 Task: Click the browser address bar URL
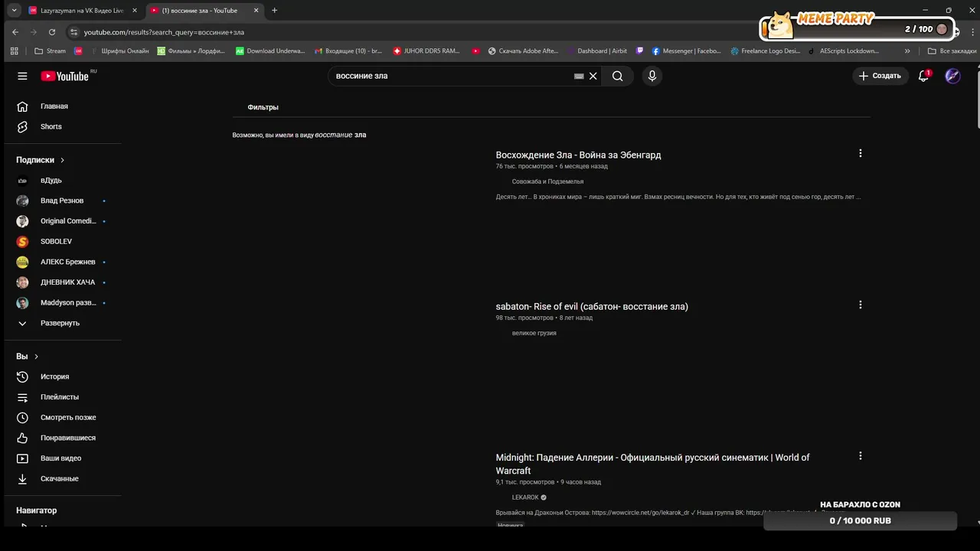tap(164, 32)
